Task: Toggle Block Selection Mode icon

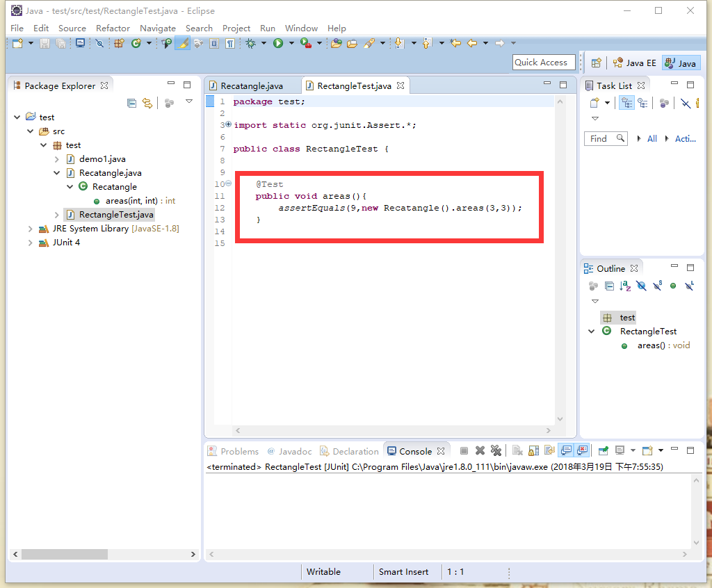Action: [x=214, y=43]
